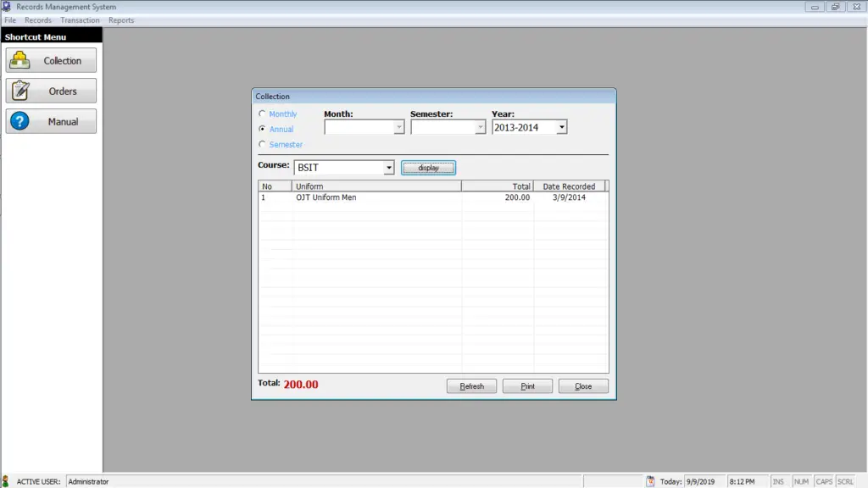Viewport: 868px width, 488px height.
Task: Click the Print button
Action: [527, 385]
